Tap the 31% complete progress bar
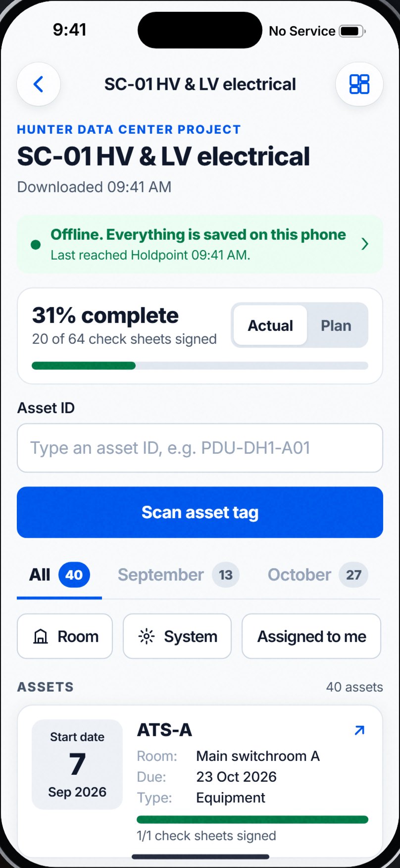 200,366
